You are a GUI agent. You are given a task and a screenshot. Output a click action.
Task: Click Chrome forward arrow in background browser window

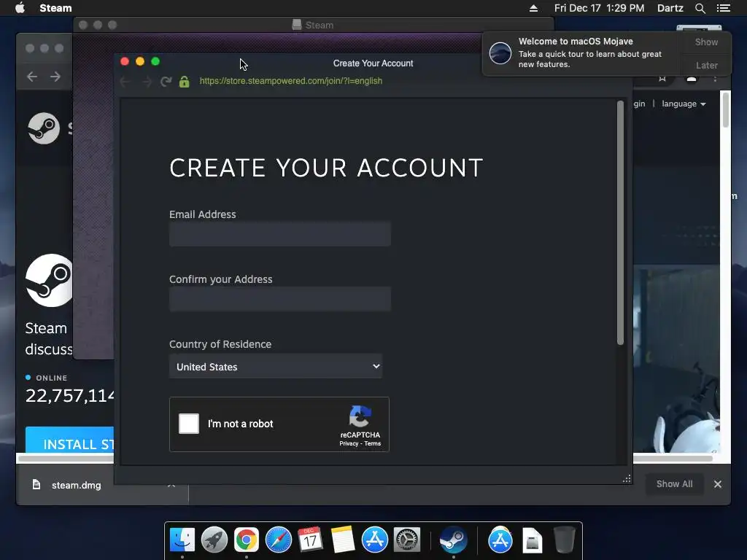coord(55,77)
